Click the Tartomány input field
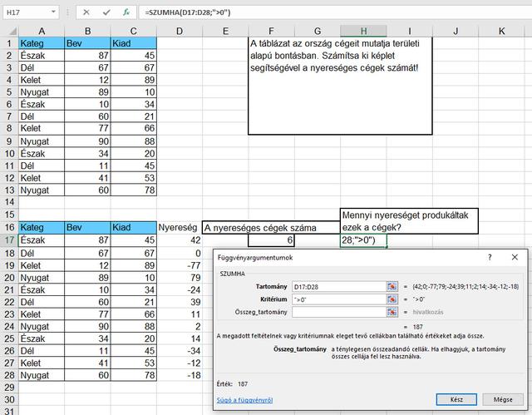This screenshot has width=532, height=415. (x=339, y=287)
